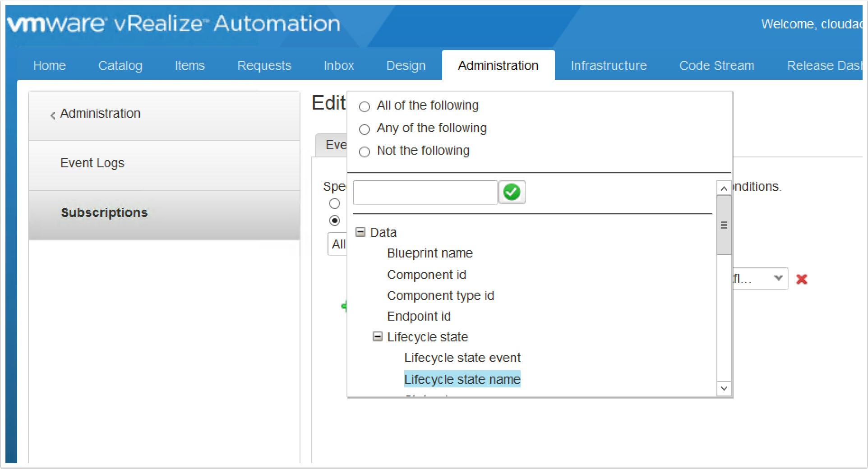The height and width of the screenshot is (469, 868).
Task: Select Component type id tree item
Action: tap(440, 295)
